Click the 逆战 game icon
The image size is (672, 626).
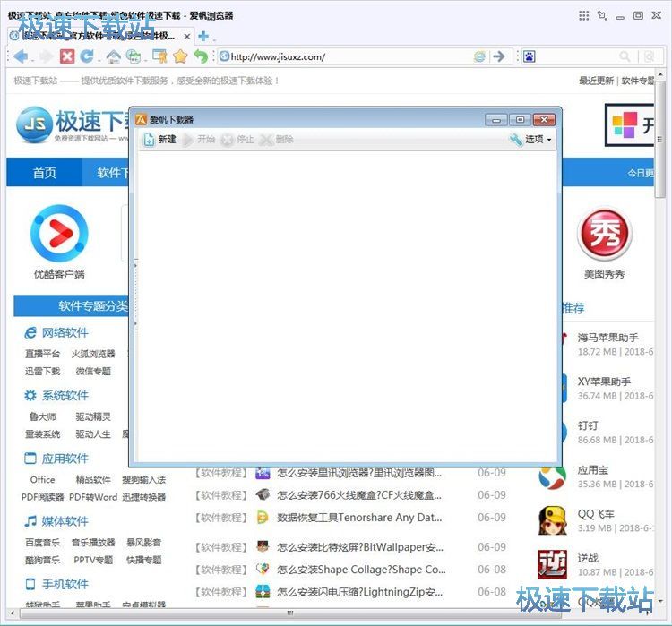[x=552, y=564]
